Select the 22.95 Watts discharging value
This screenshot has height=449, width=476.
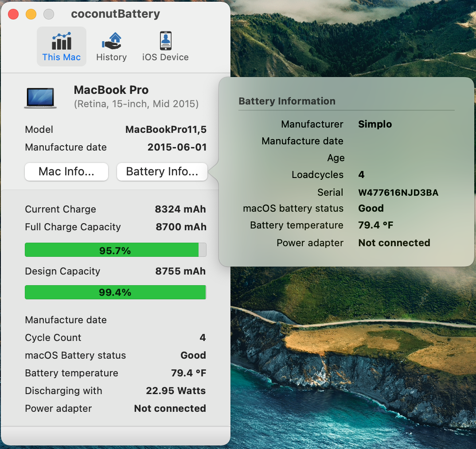click(176, 391)
